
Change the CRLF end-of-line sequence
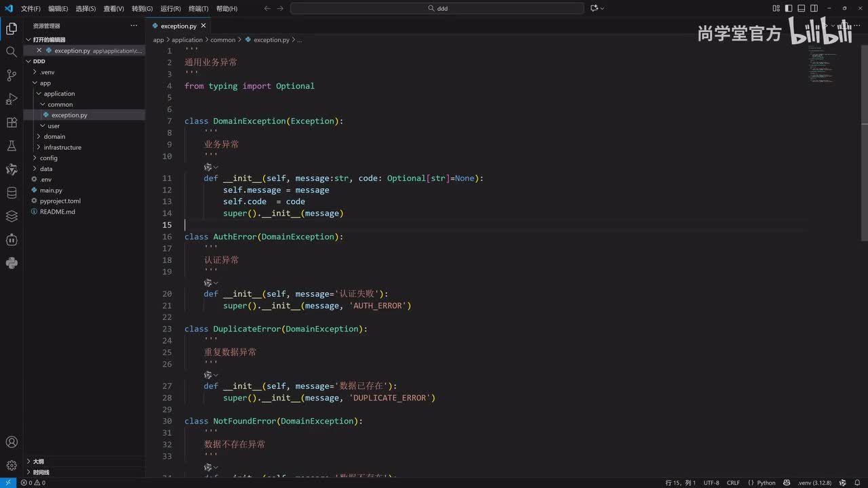click(733, 483)
